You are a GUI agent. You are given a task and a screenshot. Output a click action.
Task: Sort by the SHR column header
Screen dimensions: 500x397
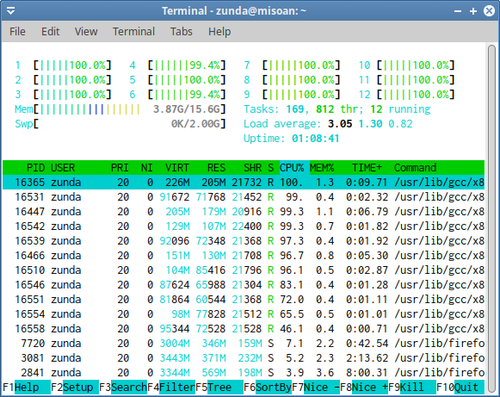pyautogui.click(x=252, y=168)
